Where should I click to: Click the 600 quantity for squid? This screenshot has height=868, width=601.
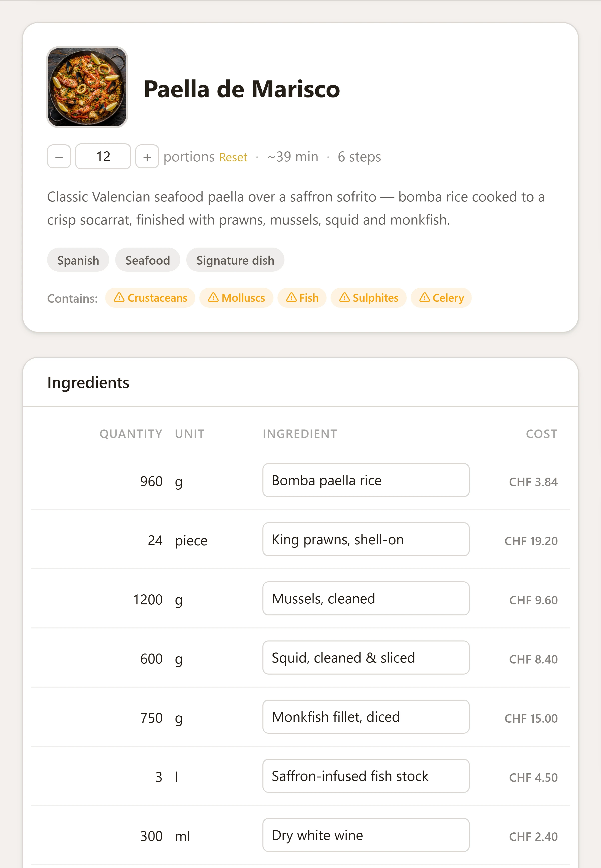pyautogui.click(x=152, y=659)
